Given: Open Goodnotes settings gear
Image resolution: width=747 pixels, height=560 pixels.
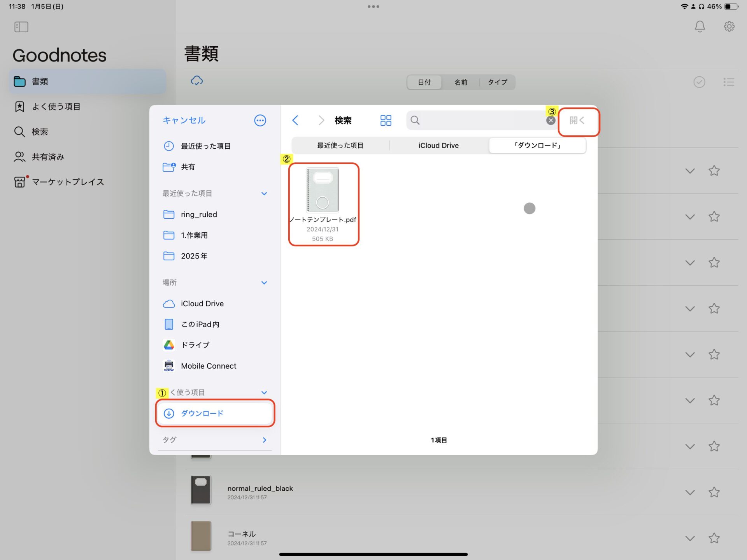Looking at the screenshot, I should coord(729,26).
